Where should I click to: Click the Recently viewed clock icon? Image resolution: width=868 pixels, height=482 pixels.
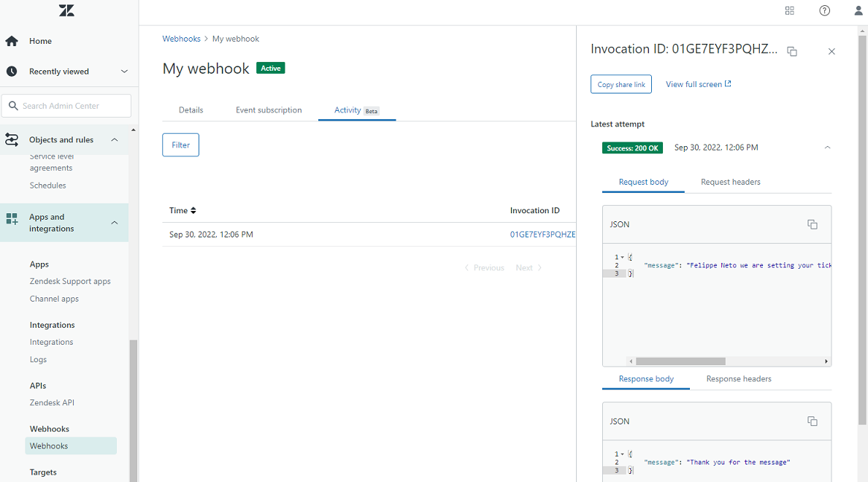tap(11, 71)
